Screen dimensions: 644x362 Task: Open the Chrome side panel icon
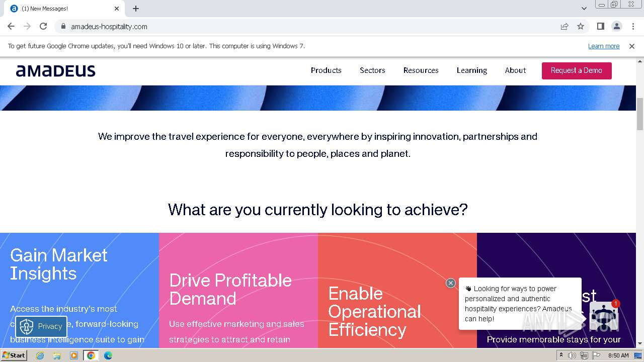[600, 26]
